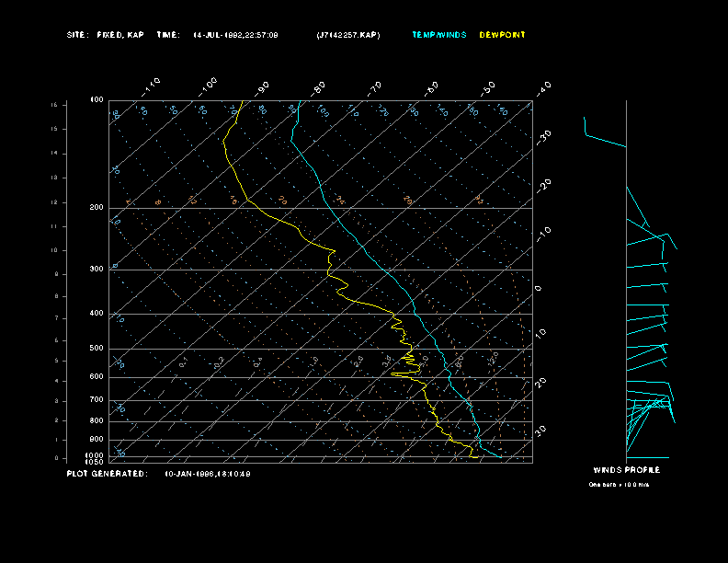
Task: Click the orange 24 mixing ratio label
Action: [x=341, y=201]
